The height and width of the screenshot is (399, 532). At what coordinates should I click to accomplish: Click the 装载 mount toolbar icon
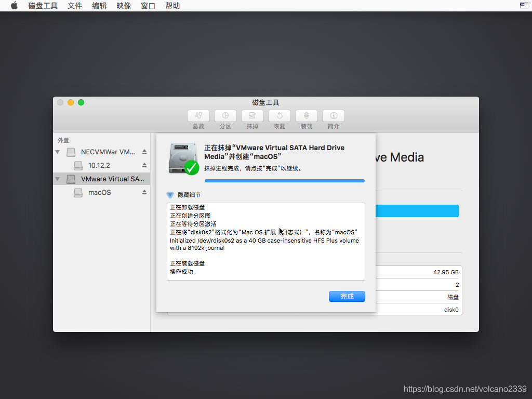[307, 116]
